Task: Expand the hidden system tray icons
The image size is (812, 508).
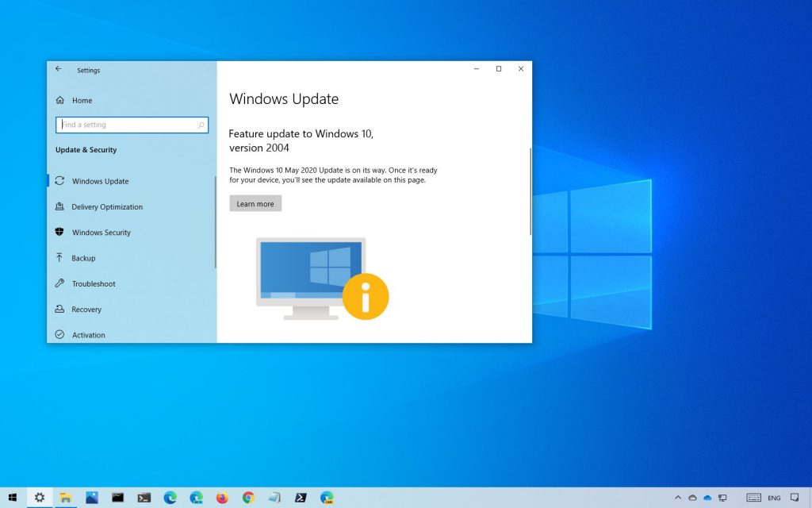Action: [x=678, y=498]
